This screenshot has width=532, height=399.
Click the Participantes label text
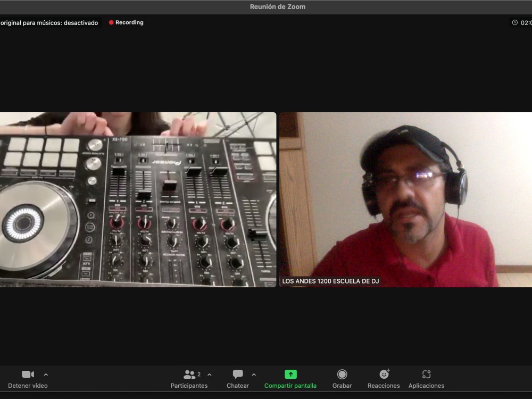[189, 386]
